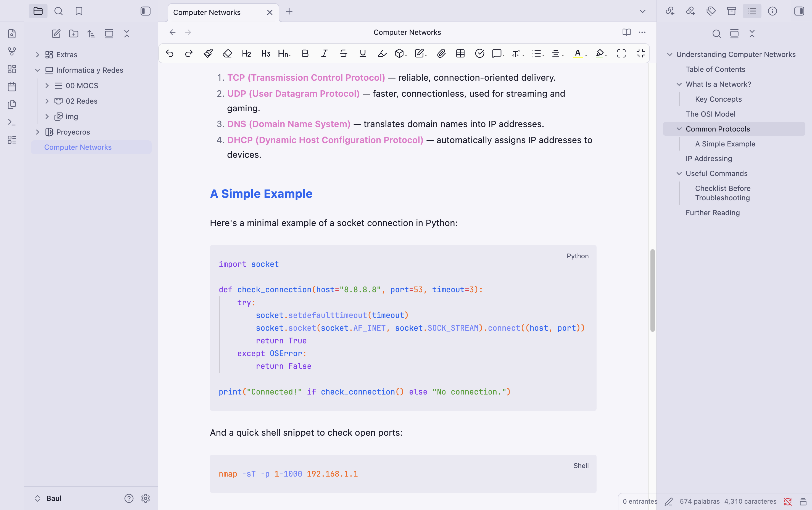812x510 pixels.
Task: Clear formatting with the eraser
Action: [x=227, y=53]
